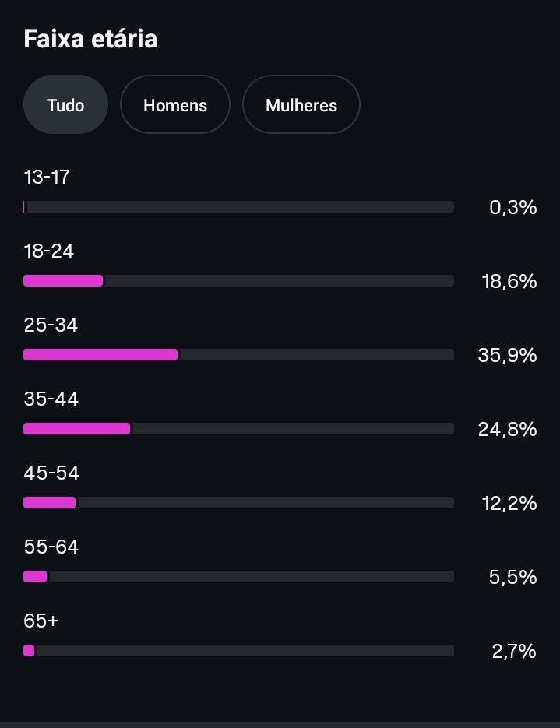Click the 13-17 progress bar
This screenshot has width=560, height=728.
[x=238, y=207]
